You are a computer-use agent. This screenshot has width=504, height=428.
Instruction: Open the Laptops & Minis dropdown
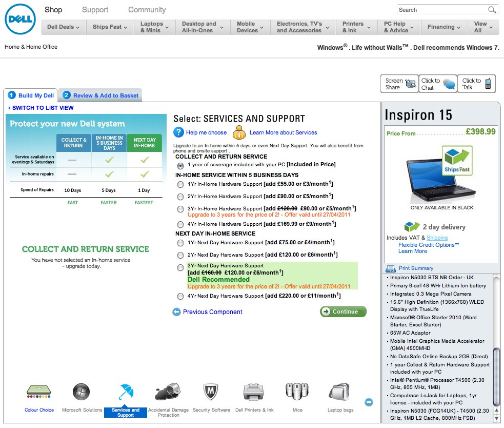155,27
